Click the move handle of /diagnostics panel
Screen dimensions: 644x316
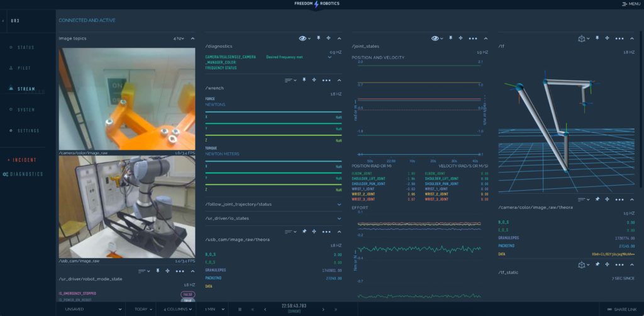point(328,38)
